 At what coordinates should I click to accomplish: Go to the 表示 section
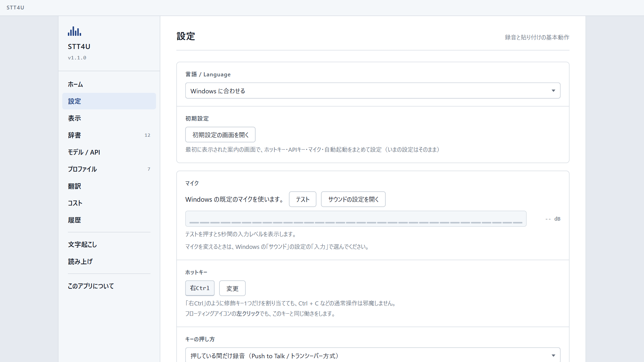[x=109, y=118]
